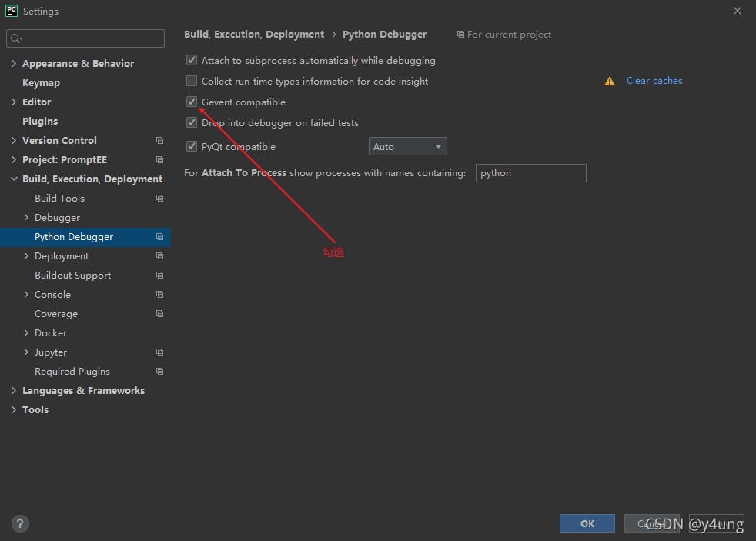Select Keymap in settings tree
The height and width of the screenshot is (541, 756).
pyautogui.click(x=41, y=83)
